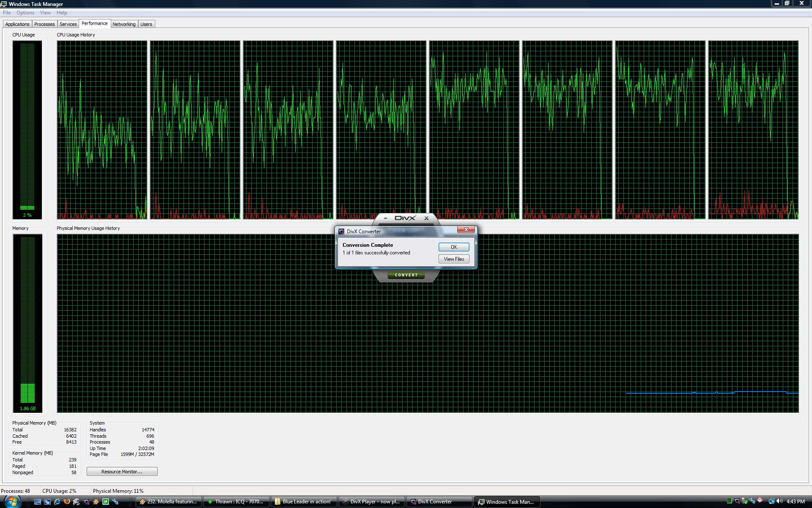Switch to the Processes tab
The width and height of the screenshot is (812, 508).
coord(44,24)
